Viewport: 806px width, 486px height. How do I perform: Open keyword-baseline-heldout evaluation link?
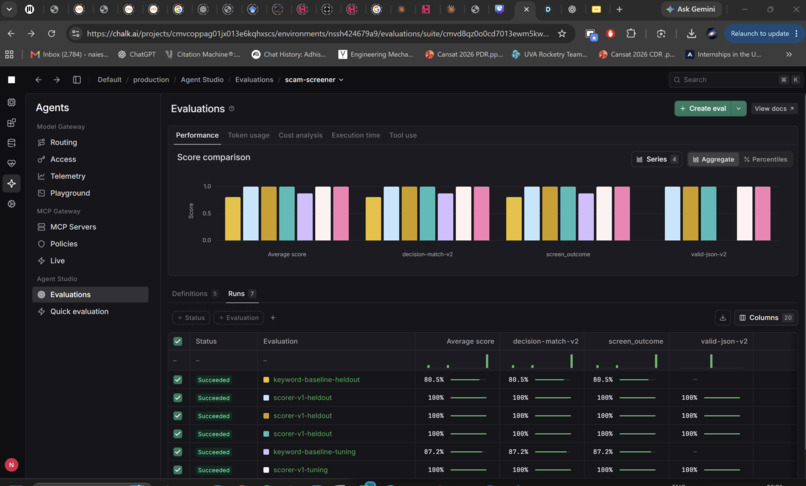pyautogui.click(x=316, y=380)
